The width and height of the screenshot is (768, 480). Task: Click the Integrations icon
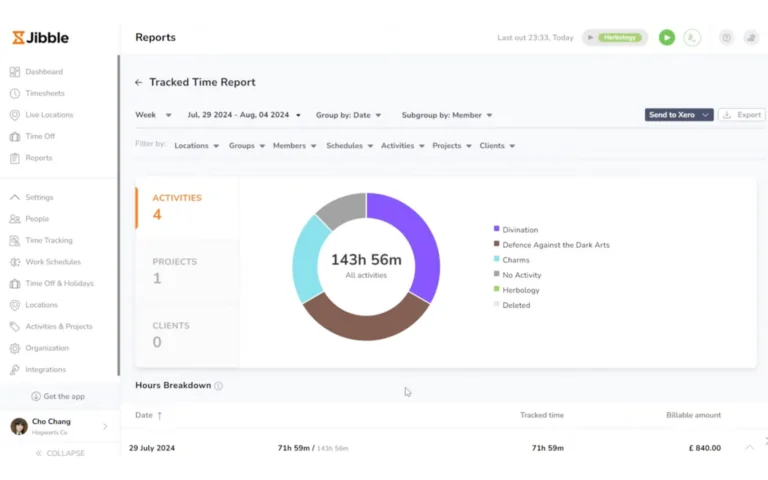[x=15, y=369]
